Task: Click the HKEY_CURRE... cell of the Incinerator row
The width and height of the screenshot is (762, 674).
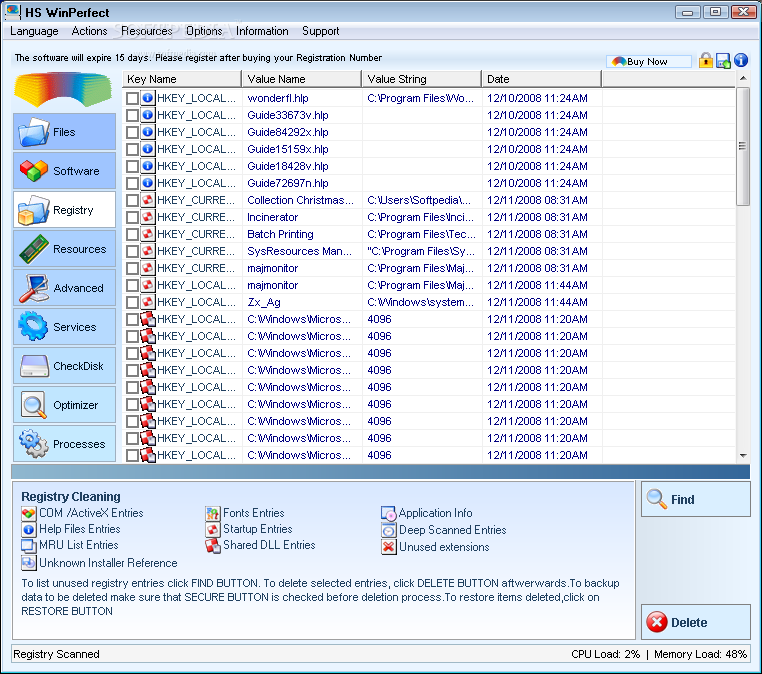Action: pyautogui.click(x=196, y=217)
